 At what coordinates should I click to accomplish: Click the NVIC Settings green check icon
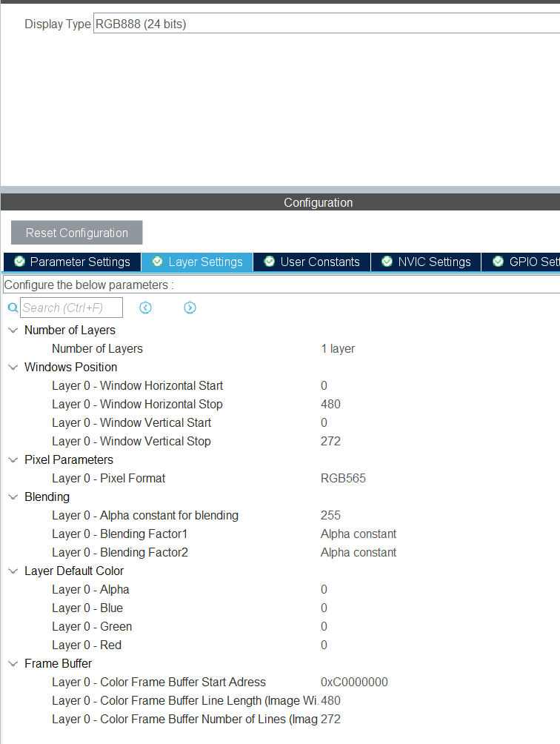[x=387, y=262]
